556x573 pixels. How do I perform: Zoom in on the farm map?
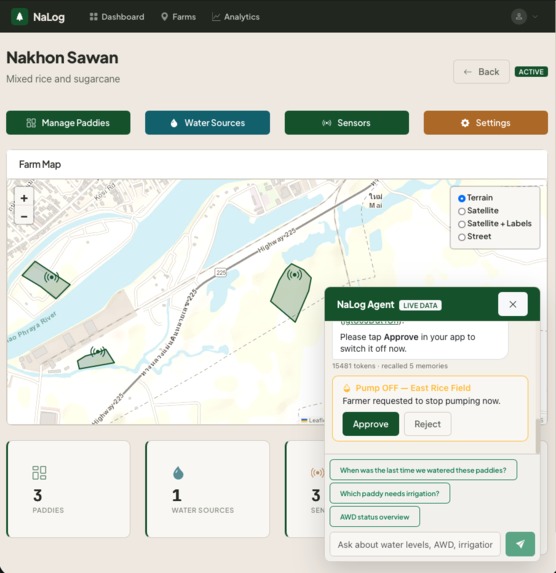24,198
